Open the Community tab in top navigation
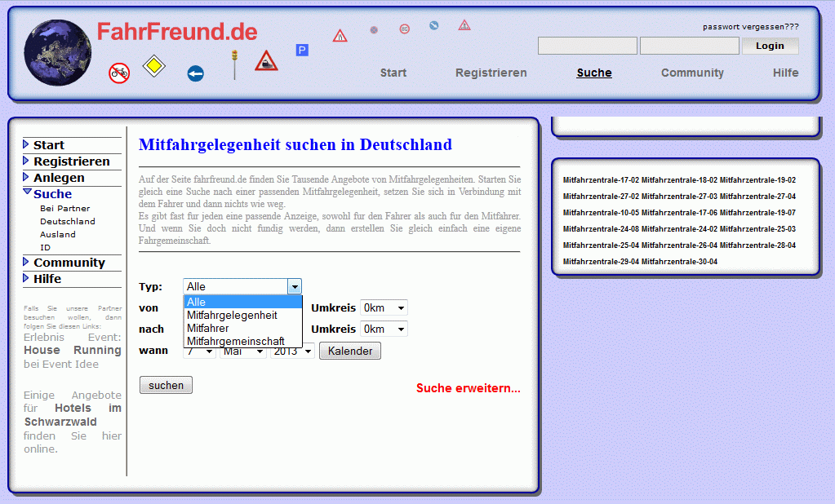835x504 pixels. [x=692, y=73]
